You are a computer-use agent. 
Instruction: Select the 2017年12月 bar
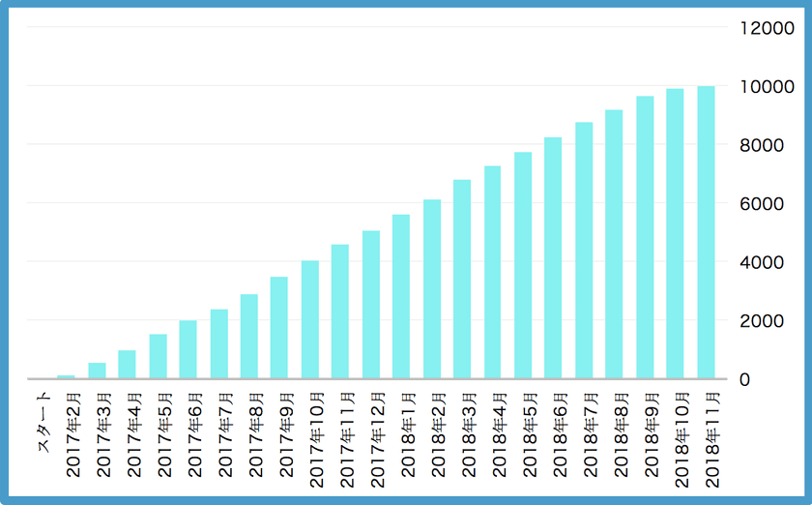371,305
